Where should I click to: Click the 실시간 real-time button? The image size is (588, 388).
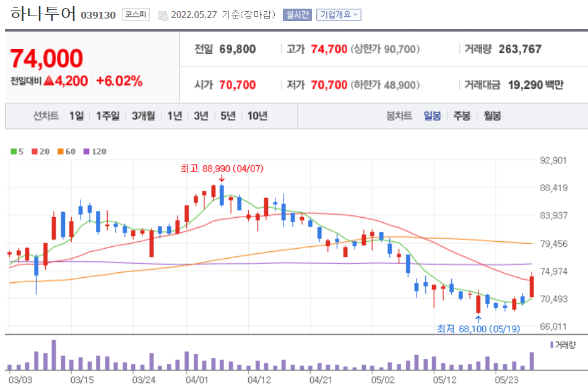coord(297,15)
